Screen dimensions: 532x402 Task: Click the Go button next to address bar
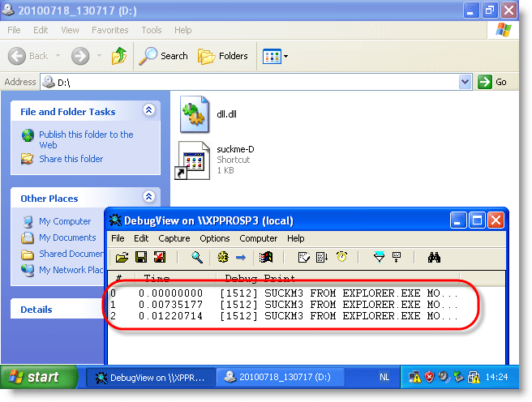pos(494,82)
